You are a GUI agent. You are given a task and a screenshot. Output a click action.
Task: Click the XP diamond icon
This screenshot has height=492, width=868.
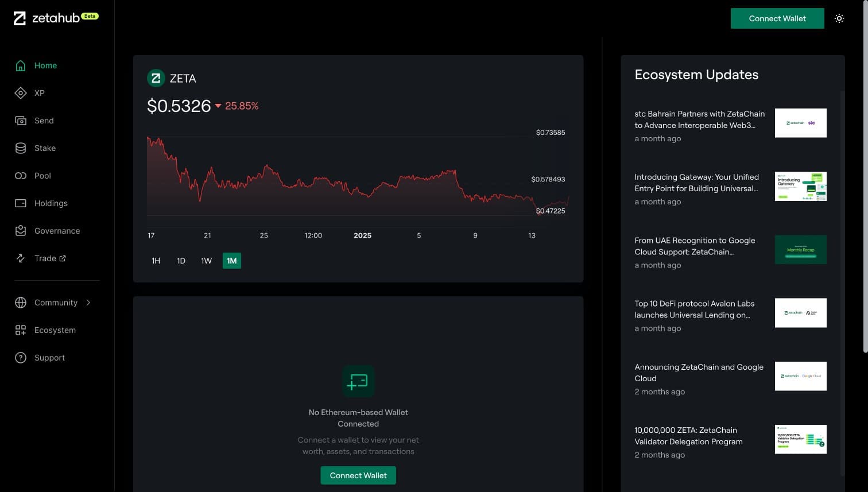pyautogui.click(x=21, y=93)
